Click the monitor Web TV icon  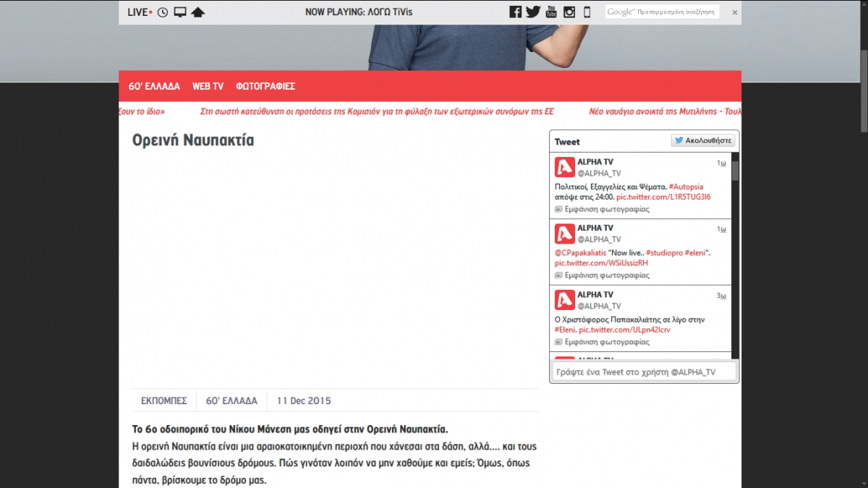coord(180,12)
